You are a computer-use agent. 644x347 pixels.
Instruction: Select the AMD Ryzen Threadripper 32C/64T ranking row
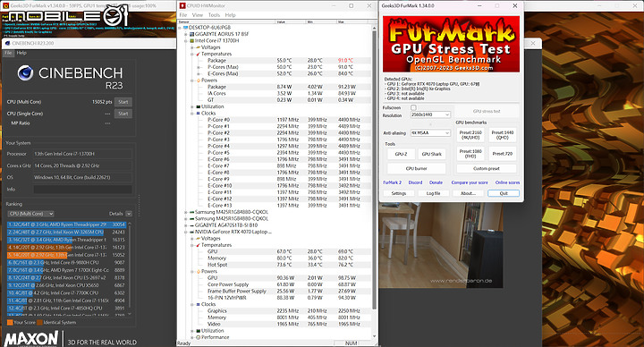point(66,224)
